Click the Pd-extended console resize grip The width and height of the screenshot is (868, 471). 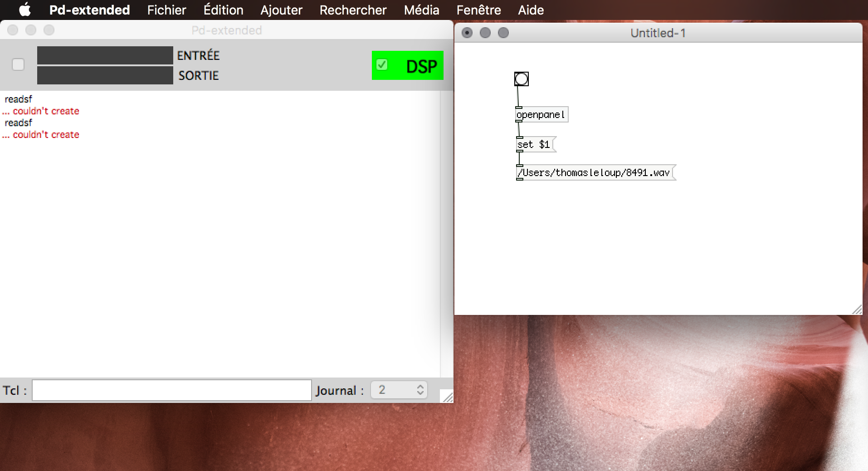[x=448, y=397]
